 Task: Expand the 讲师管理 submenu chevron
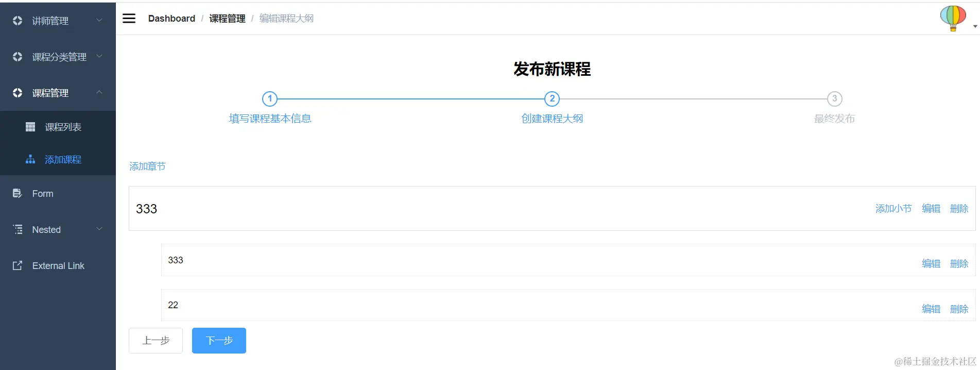click(99, 20)
